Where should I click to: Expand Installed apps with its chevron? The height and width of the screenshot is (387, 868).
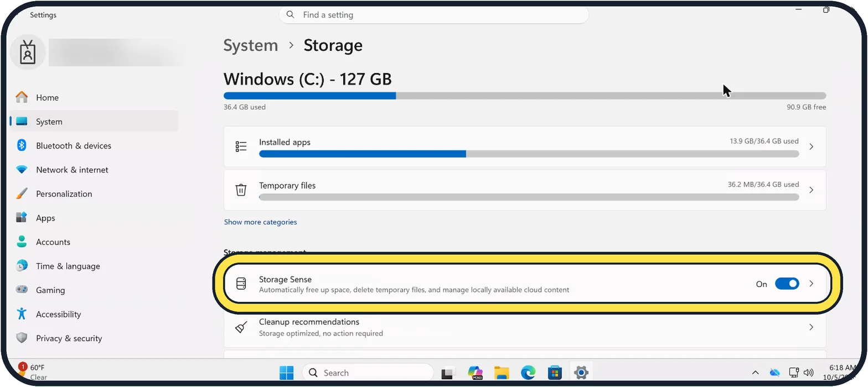[812, 147]
